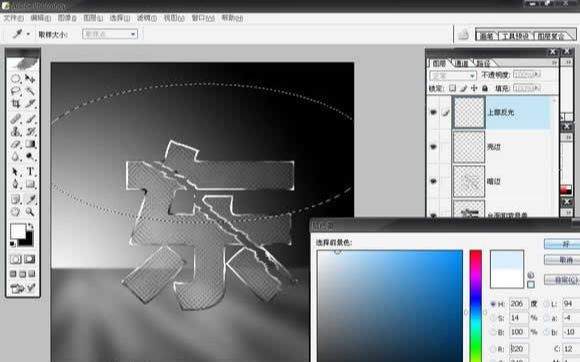The width and height of the screenshot is (580, 362).
Task: Click the web-safe color cube icon
Action: point(531,275)
